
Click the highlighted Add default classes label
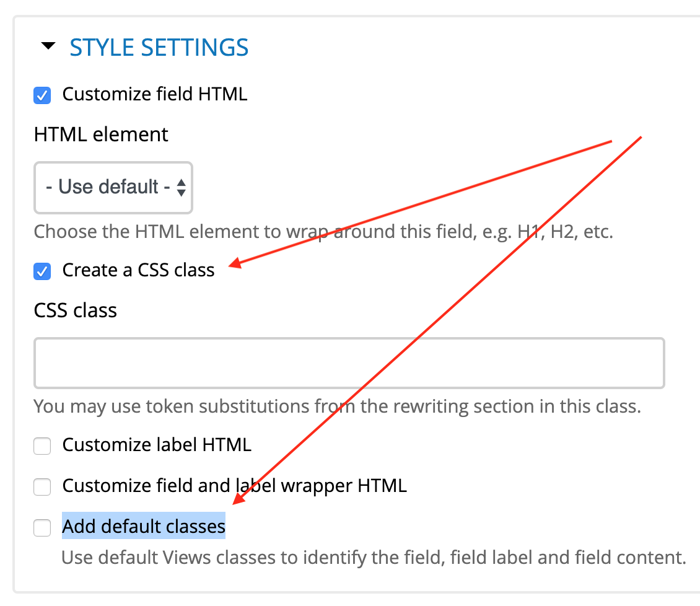pyautogui.click(x=143, y=526)
